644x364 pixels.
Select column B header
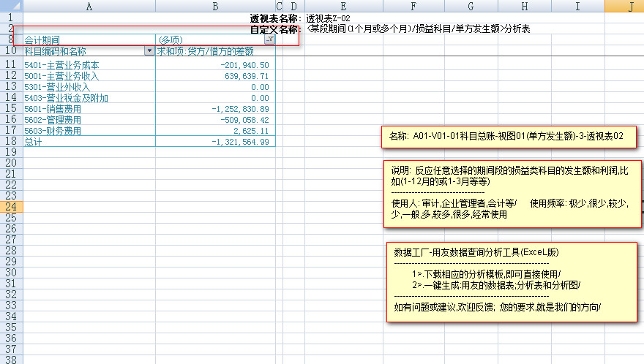point(215,6)
